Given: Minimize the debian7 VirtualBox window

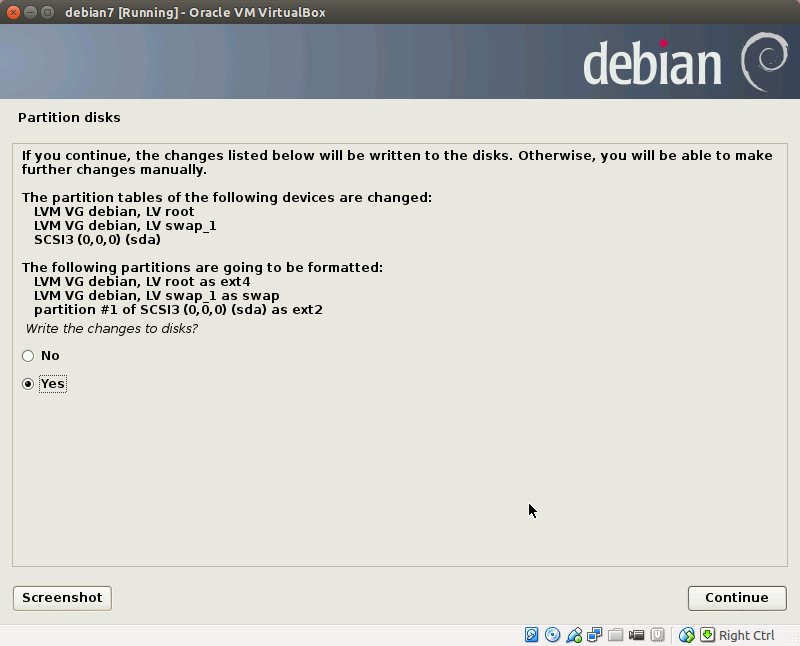Looking at the screenshot, I should click(30, 12).
